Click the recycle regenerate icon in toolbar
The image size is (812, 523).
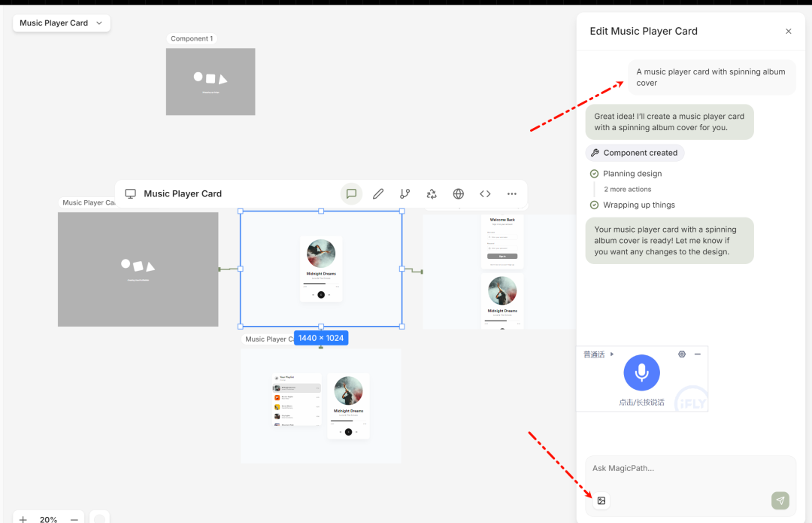pos(432,193)
